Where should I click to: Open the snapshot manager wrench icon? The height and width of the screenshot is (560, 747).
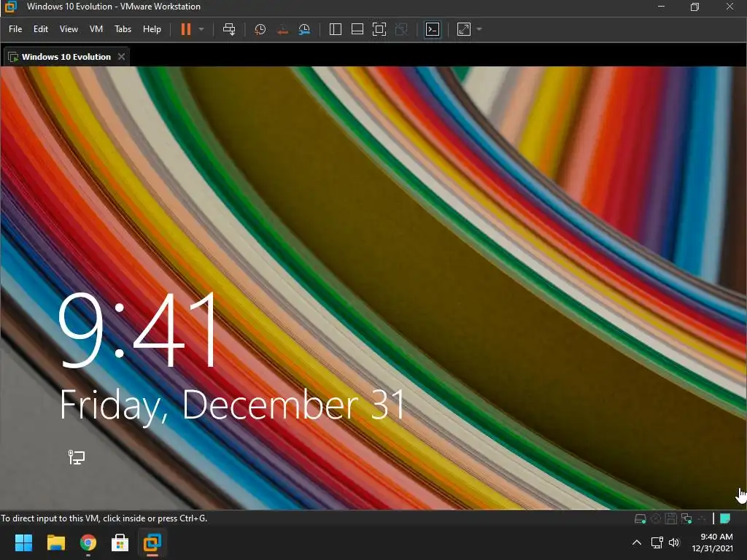pos(304,29)
